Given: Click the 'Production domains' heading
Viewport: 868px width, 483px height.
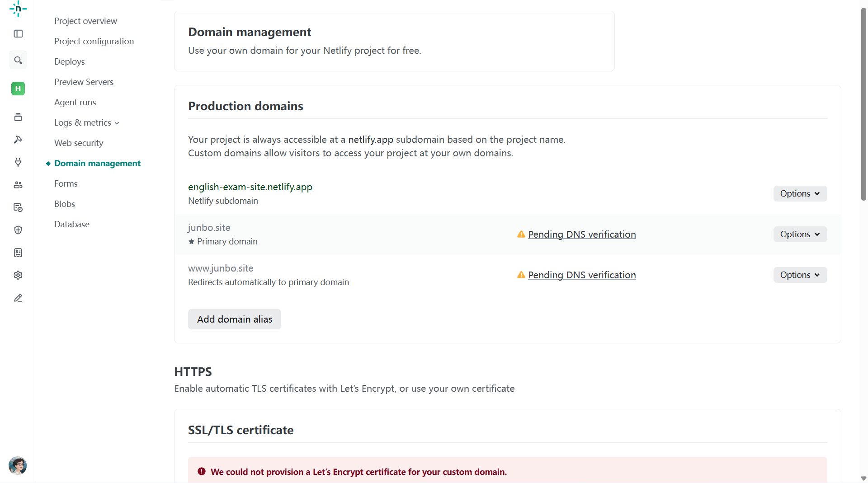Looking at the screenshot, I should pos(245,106).
